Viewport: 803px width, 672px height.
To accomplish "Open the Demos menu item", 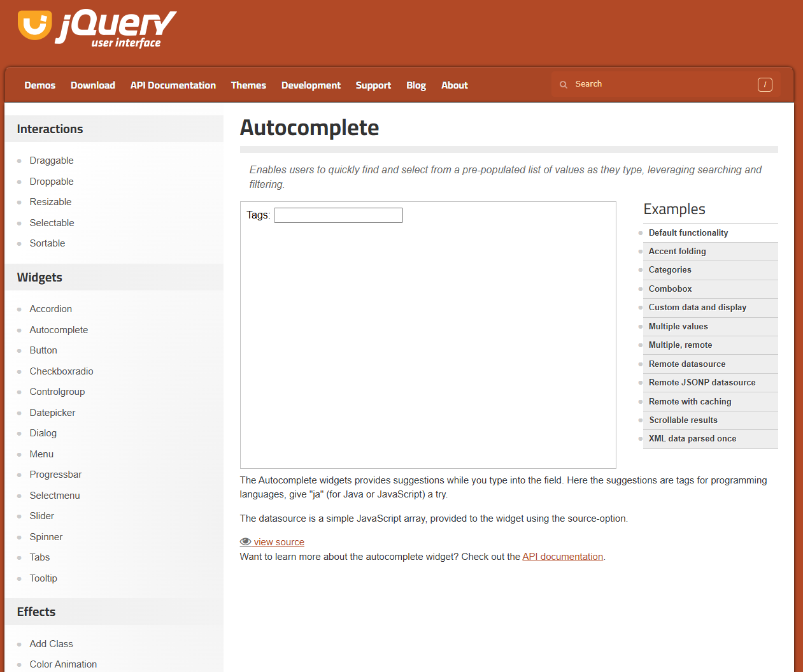I will [40, 85].
